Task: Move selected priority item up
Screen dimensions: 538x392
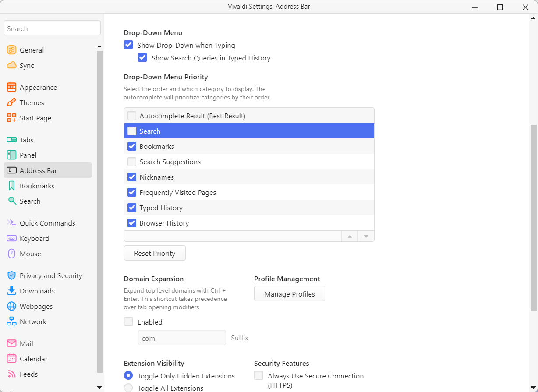Action: coord(350,237)
